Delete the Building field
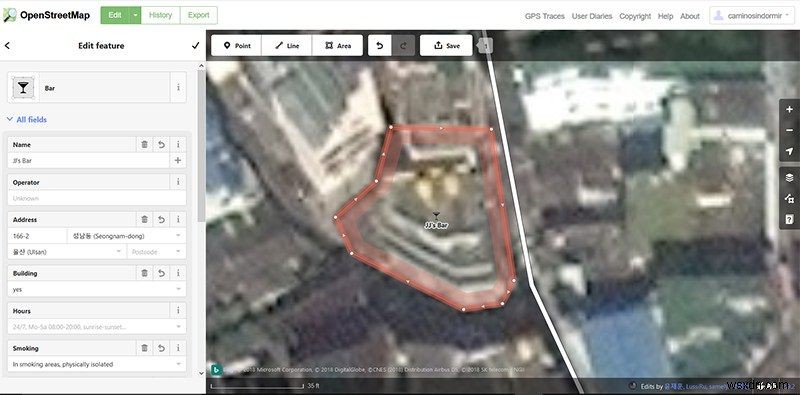Viewport: 800px width, 395px height. tap(144, 274)
